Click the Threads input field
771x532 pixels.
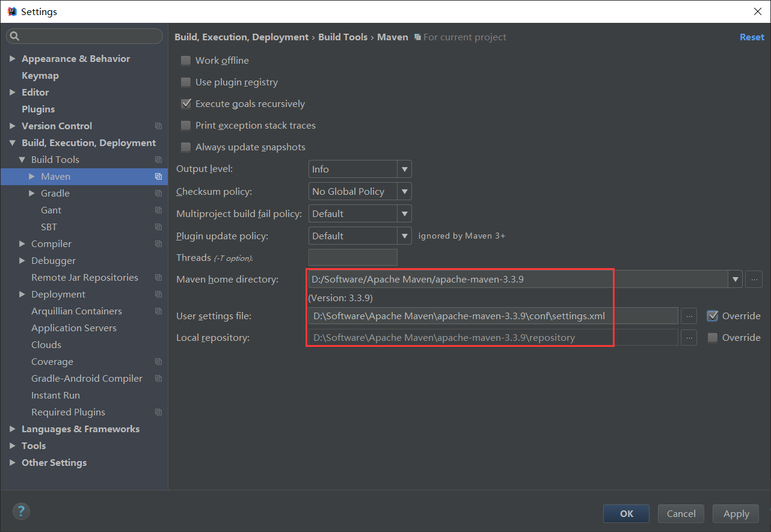tap(353, 257)
